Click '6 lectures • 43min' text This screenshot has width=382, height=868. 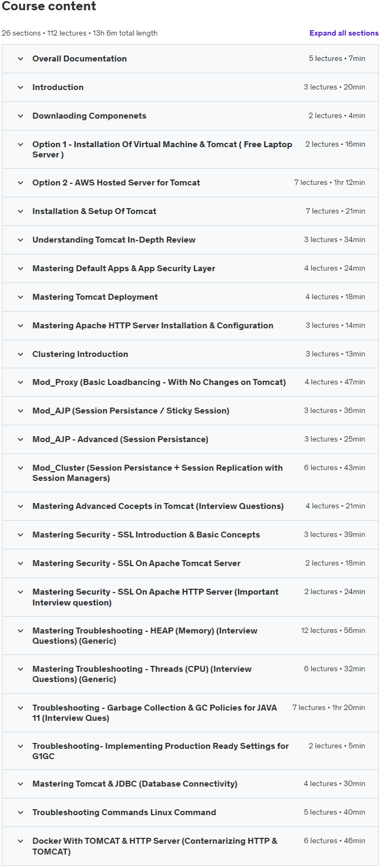[335, 467]
